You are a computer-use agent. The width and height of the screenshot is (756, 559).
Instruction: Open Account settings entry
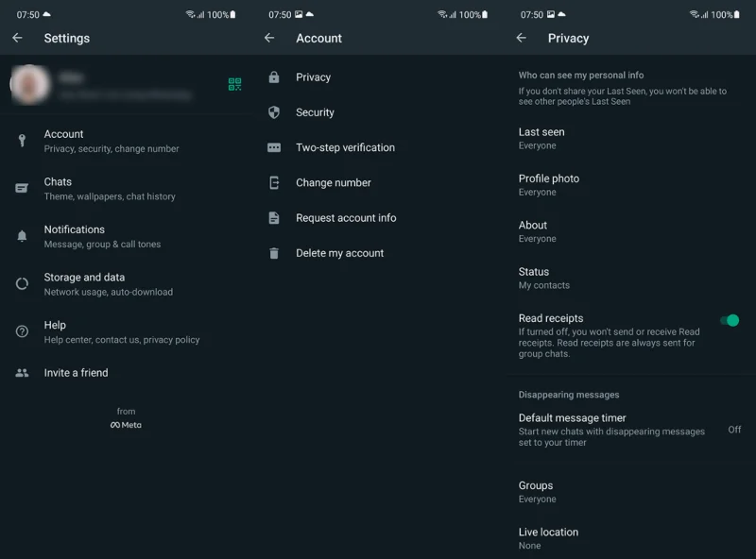126,141
